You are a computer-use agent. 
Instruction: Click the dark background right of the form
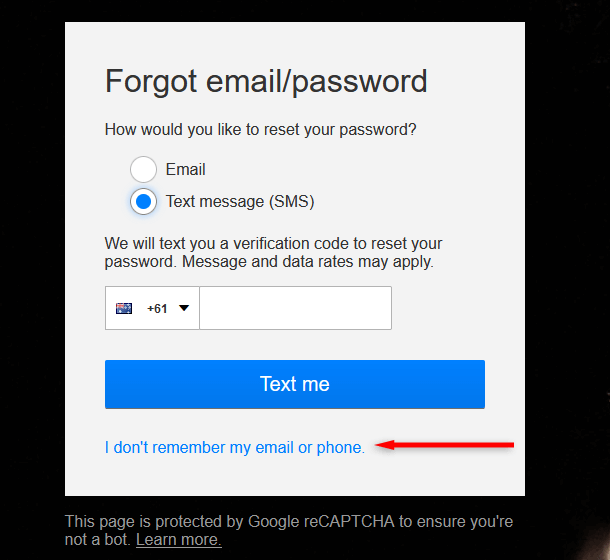(x=567, y=250)
